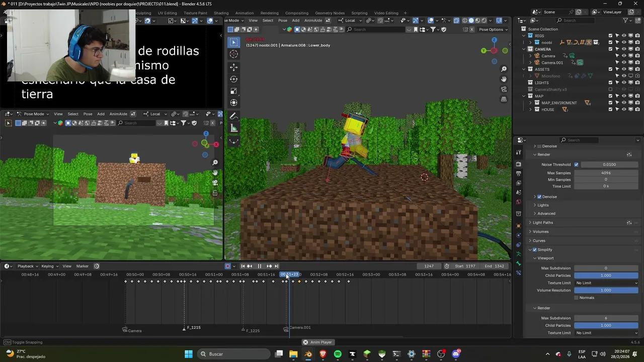Open Spotify from the Windows taskbar
The width and height of the screenshot is (644, 362).
point(338,354)
